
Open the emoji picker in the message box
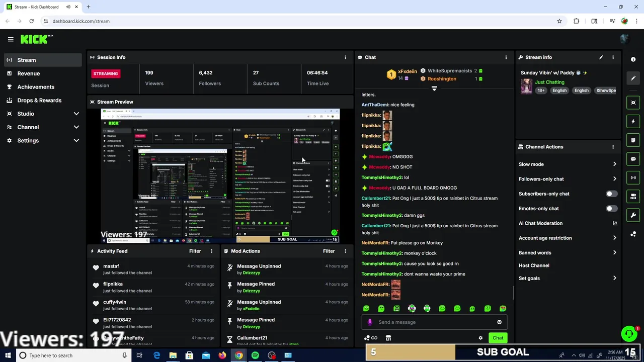[499, 322]
